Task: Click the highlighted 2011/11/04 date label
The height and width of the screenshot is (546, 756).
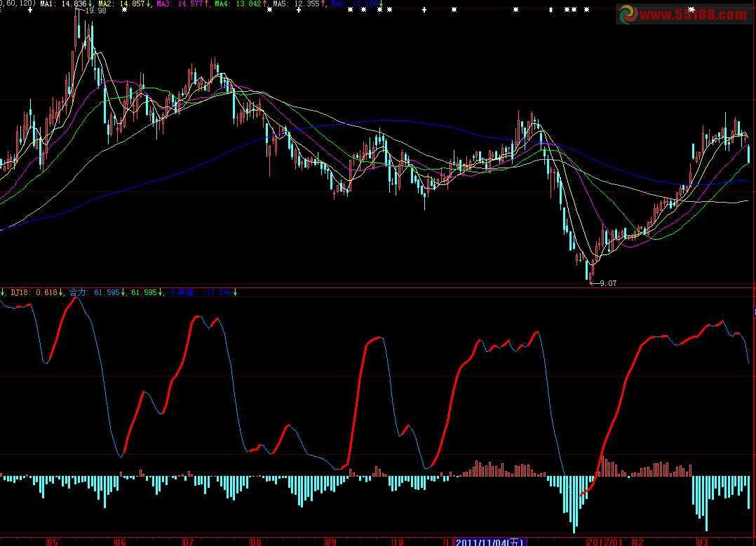Action: [490, 542]
